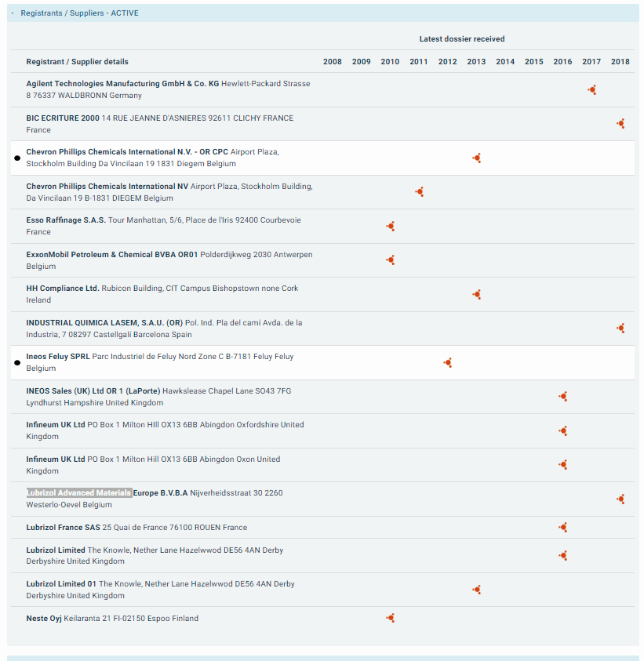
Task: Click the 2016 year column header
Action: coord(562,61)
